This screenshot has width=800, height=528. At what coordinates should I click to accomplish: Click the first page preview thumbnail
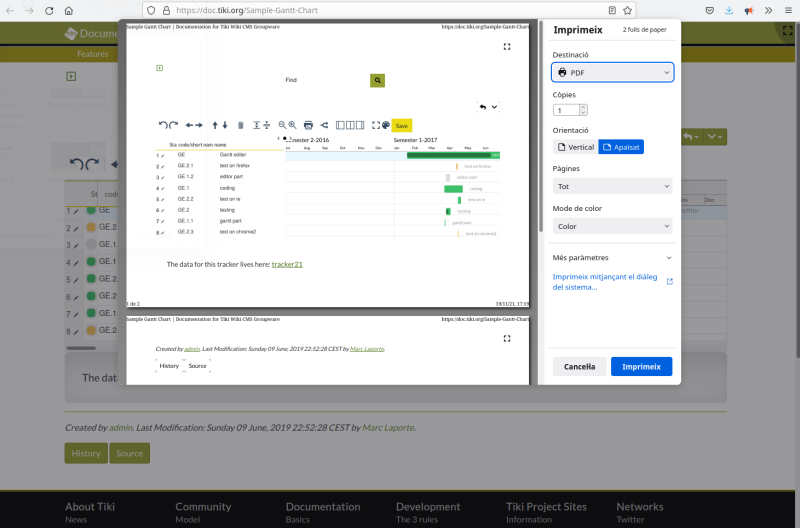pyautogui.click(x=328, y=165)
